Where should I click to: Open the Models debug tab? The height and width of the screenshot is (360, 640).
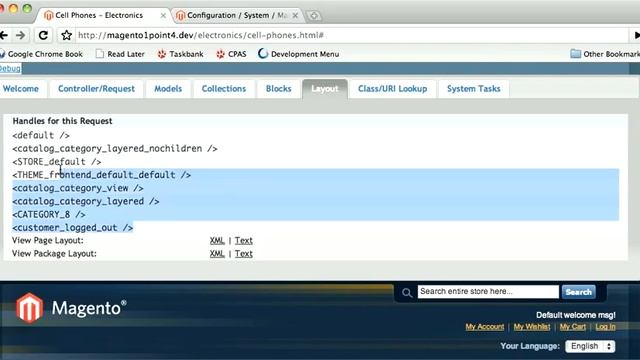(x=168, y=89)
